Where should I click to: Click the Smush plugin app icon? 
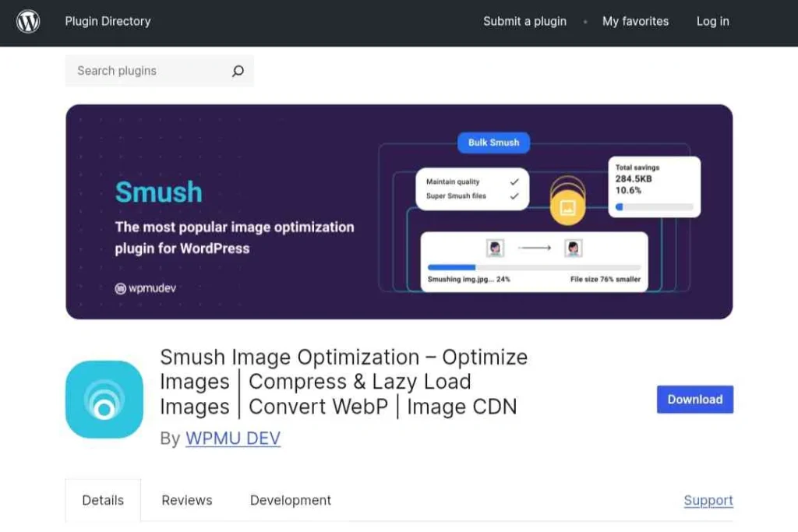(x=104, y=400)
